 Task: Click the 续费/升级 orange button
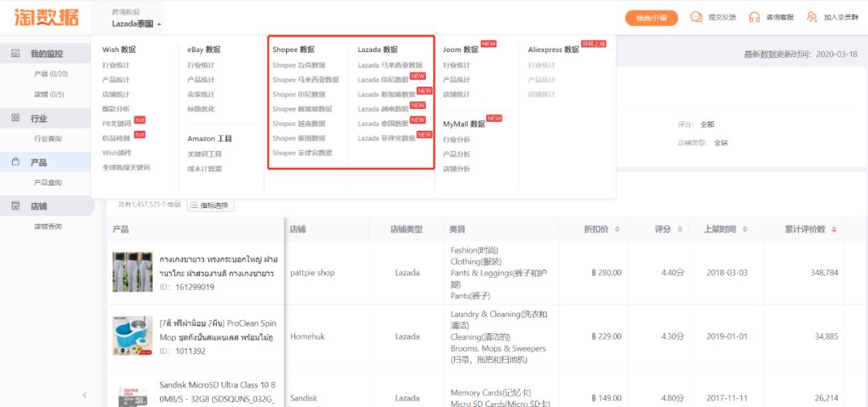click(652, 18)
